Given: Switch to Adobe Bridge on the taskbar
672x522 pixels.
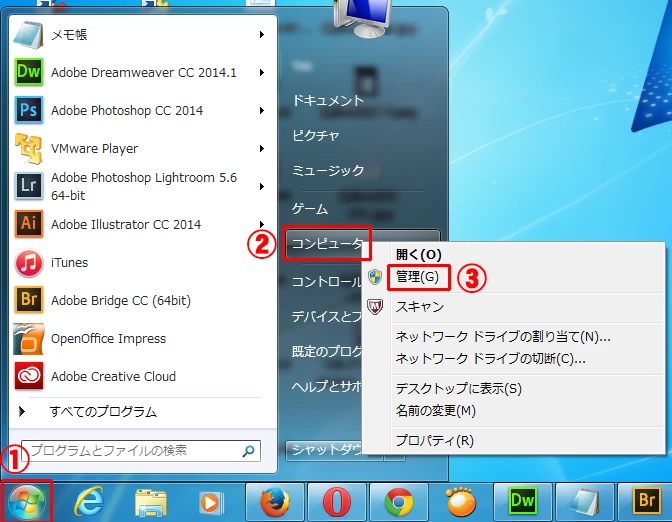Looking at the screenshot, I should (646, 502).
